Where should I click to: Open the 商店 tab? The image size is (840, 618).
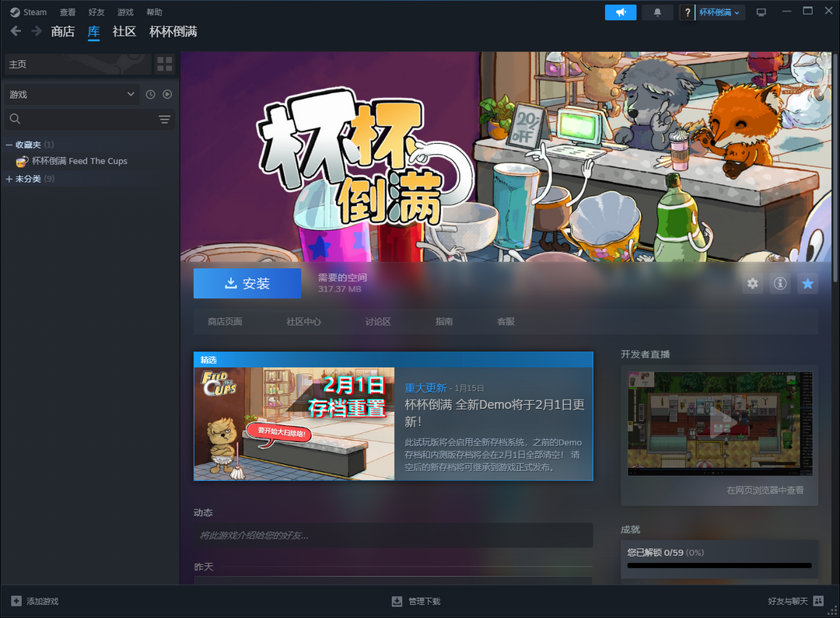tap(62, 32)
